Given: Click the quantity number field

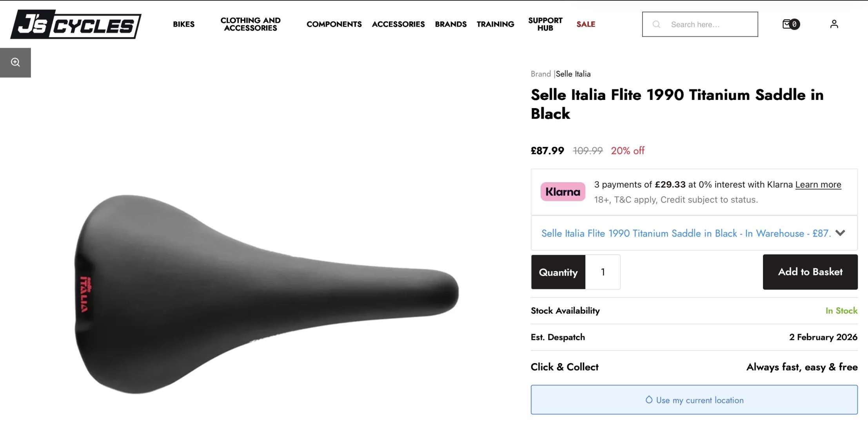Looking at the screenshot, I should click(x=603, y=272).
